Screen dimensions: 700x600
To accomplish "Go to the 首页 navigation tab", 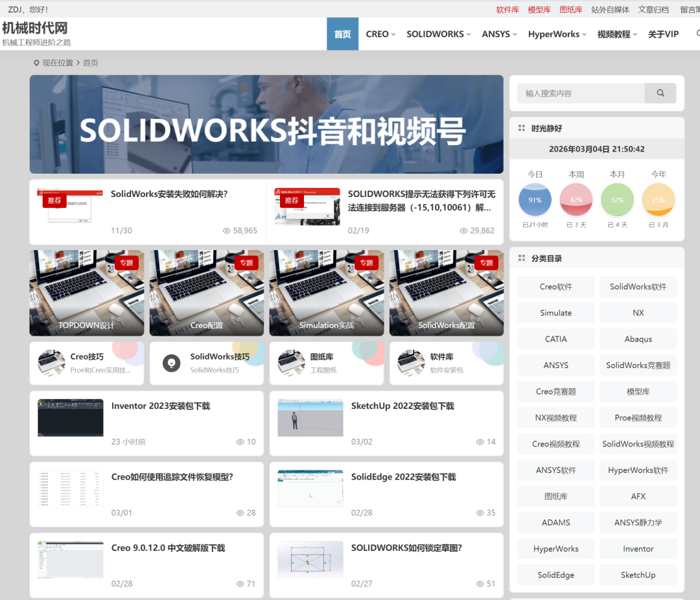I will [x=342, y=34].
